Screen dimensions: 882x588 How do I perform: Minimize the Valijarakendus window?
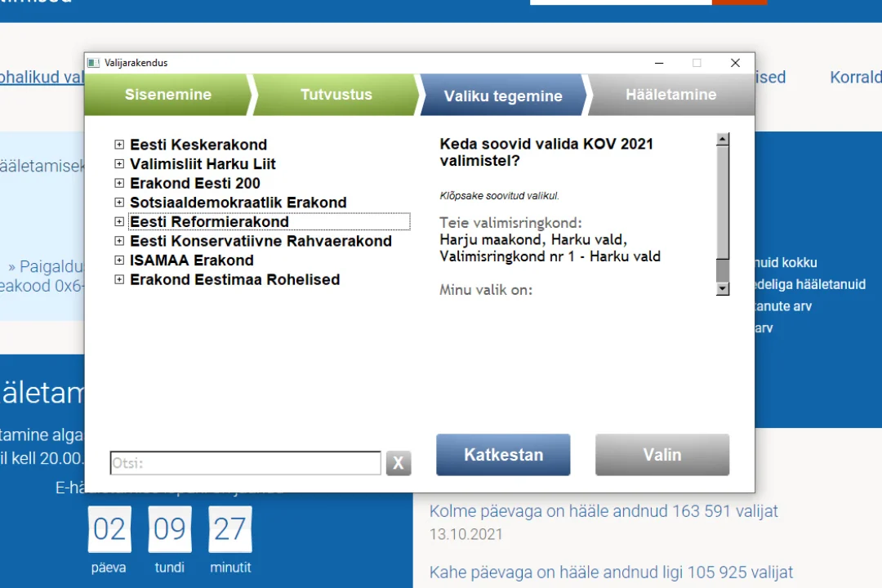tap(659, 63)
